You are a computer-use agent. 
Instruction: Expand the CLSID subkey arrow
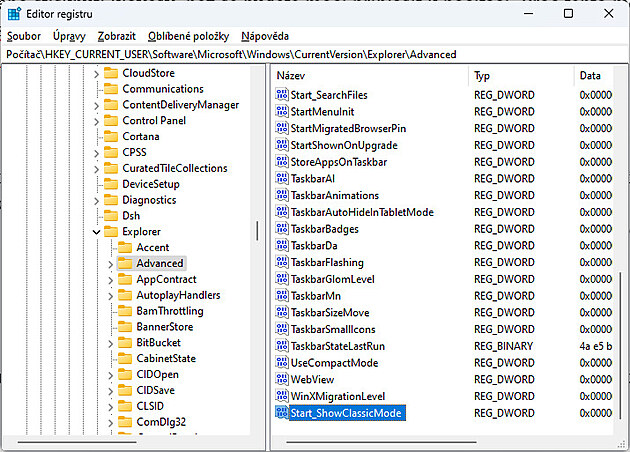coord(111,406)
